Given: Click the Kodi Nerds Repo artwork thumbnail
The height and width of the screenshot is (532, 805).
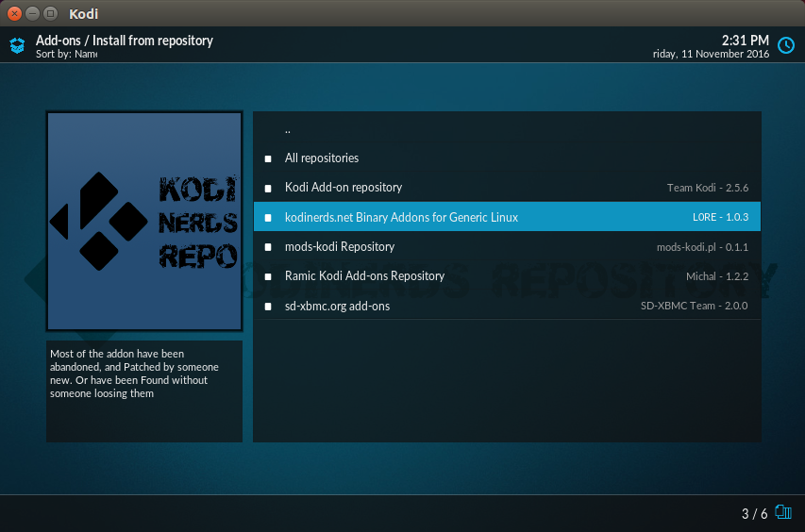Looking at the screenshot, I should tap(144, 221).
